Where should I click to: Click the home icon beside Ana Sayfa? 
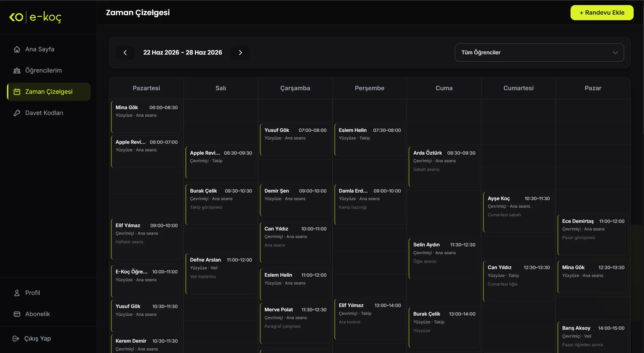(x=17, y=49)
